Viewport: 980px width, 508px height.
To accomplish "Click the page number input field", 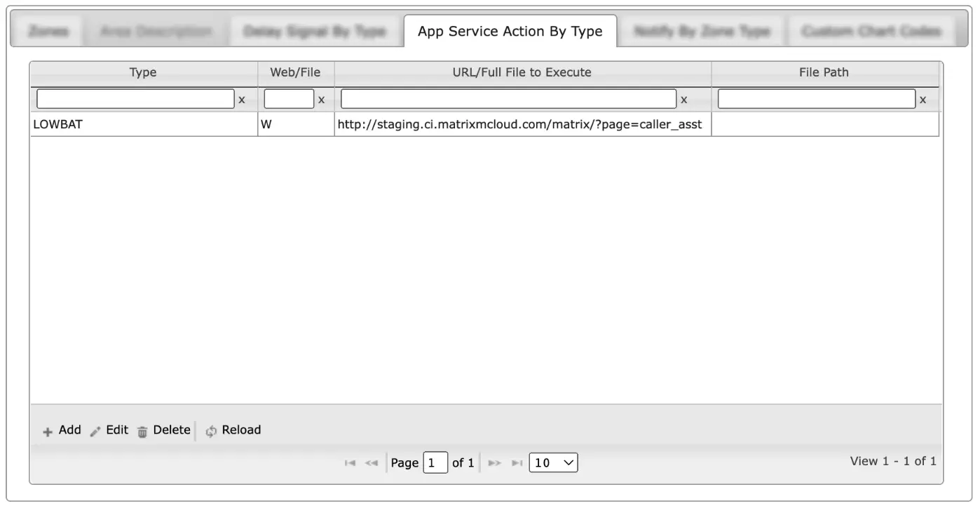I will [435, 463].
